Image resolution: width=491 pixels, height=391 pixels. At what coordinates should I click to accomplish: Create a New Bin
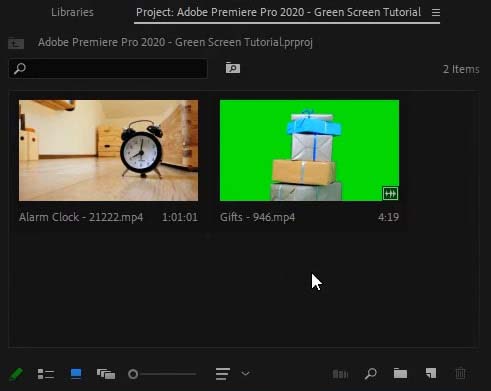400,374
